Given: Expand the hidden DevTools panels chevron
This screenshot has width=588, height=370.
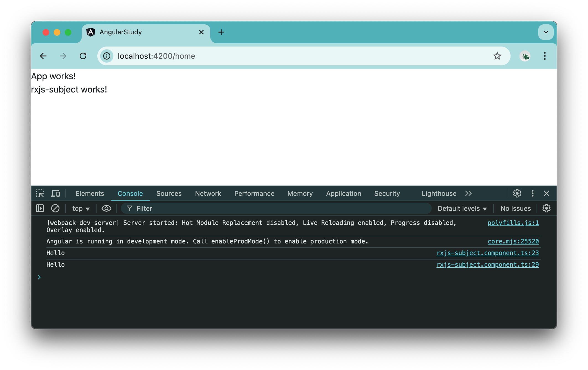Looking at the screenshot, I should pyautogui.click(x=468, y=193).
